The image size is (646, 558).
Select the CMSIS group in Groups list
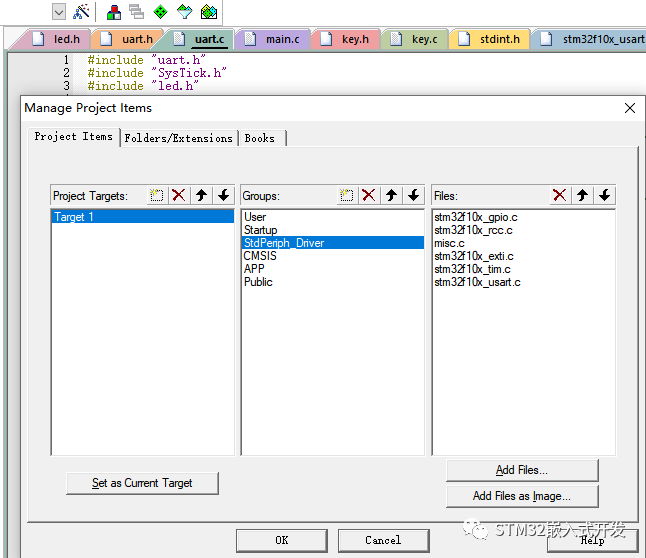point(259,256)
